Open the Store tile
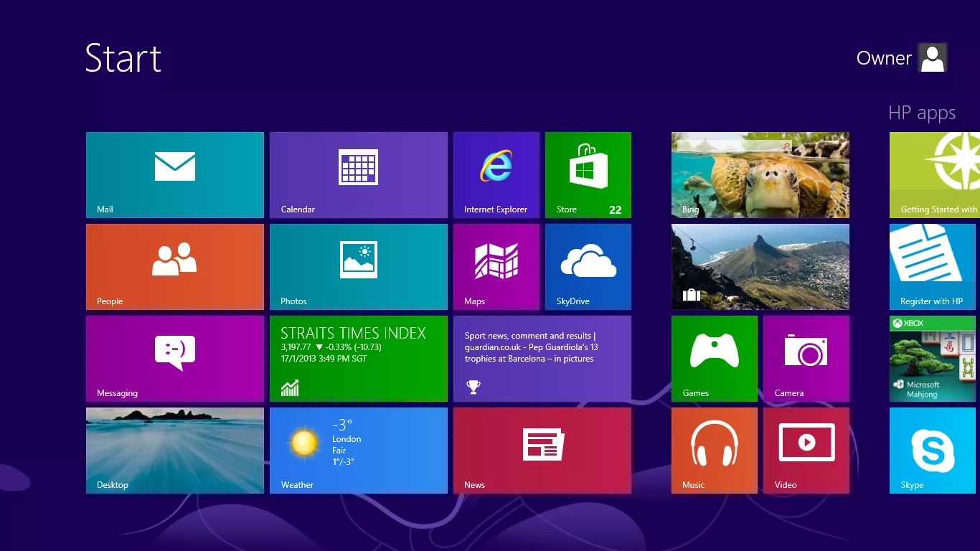The image size is (980, 551). tap(588, 175)
